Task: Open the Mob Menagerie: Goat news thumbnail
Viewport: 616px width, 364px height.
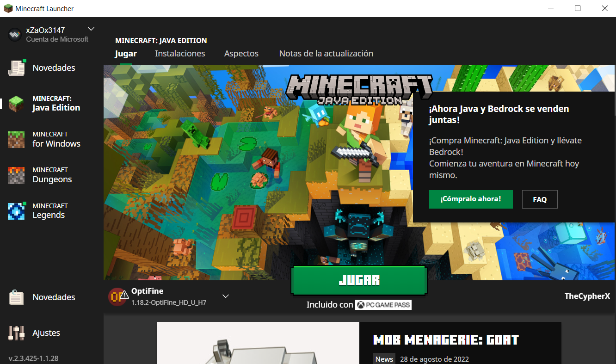Action: click(x=258, y=343)
